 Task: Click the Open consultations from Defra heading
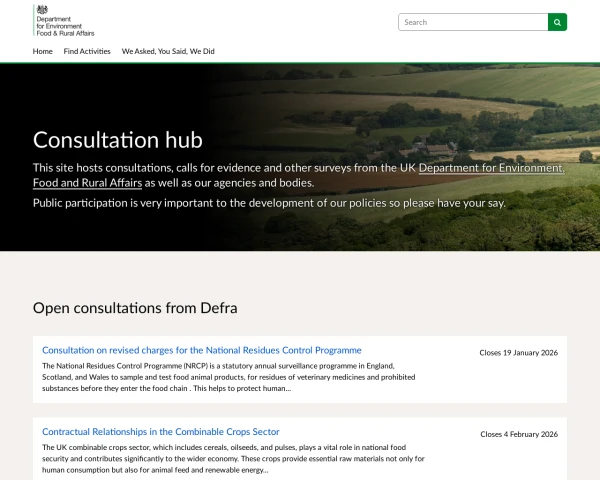pos(135,307)
